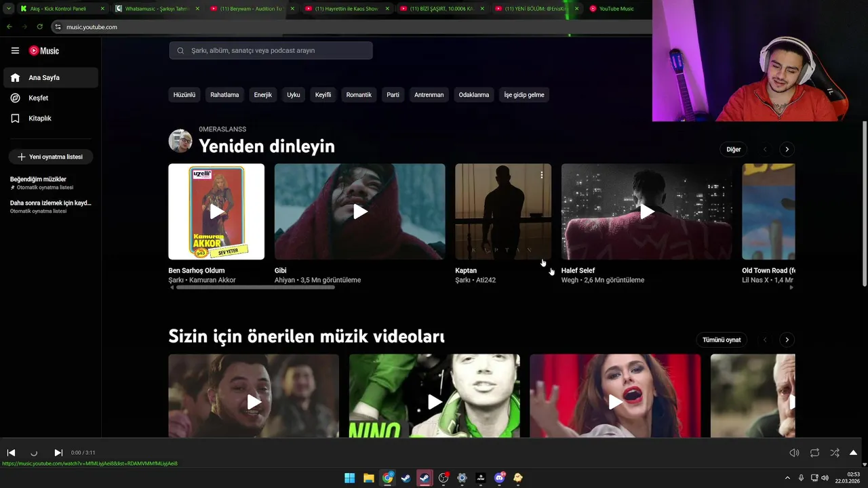
Task: Next page of önerilen müzik videoları
Action: 787,340
